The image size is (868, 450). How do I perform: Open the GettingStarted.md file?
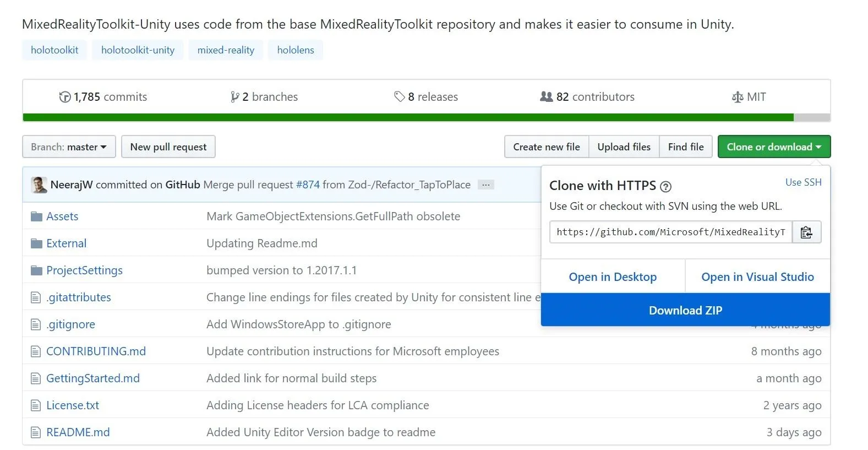tap(93, 378)
